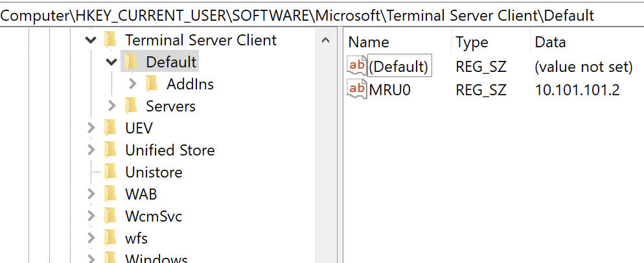Select the UEV key
The width and height of the screenshot is (644, 263).
click(x=139, y=128)
